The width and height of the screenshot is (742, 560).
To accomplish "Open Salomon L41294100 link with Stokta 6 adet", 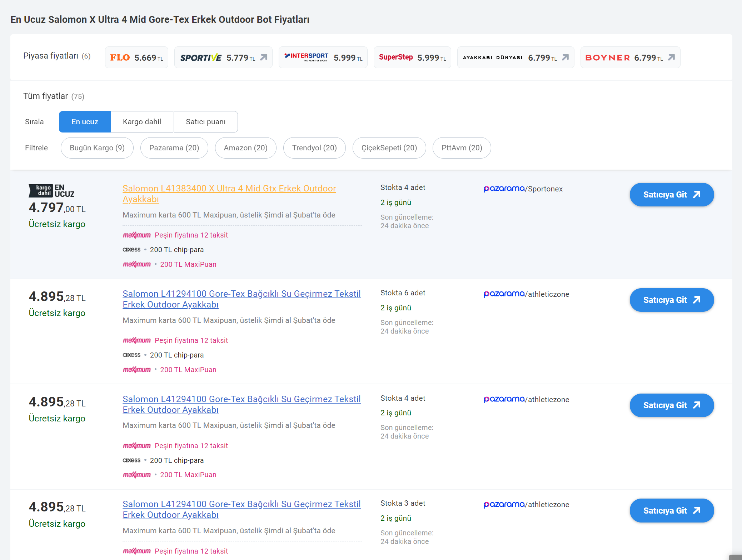I will point(241,299).
